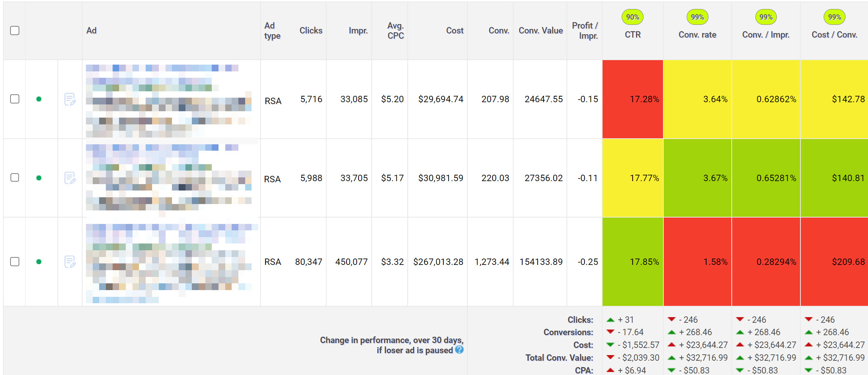
Task: Open the 99% badge above Conv. rate
Action: (x=697, y=17)
